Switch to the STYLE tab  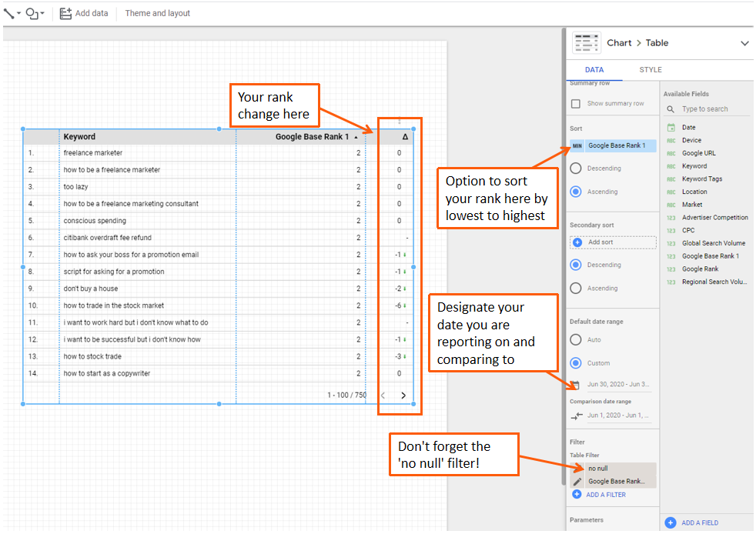(651, 70)
